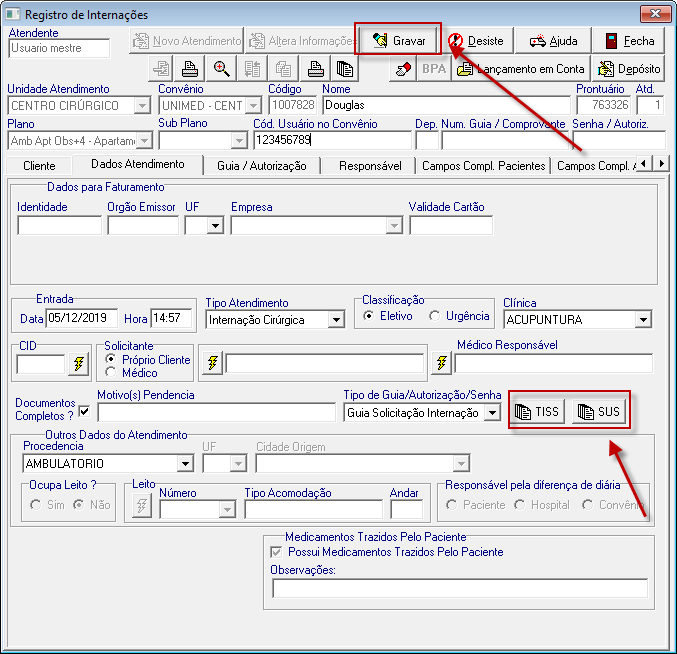677x654 pixels.
Task: Select Sim under Ocupa Leito
Action: [x=35, y=505]
